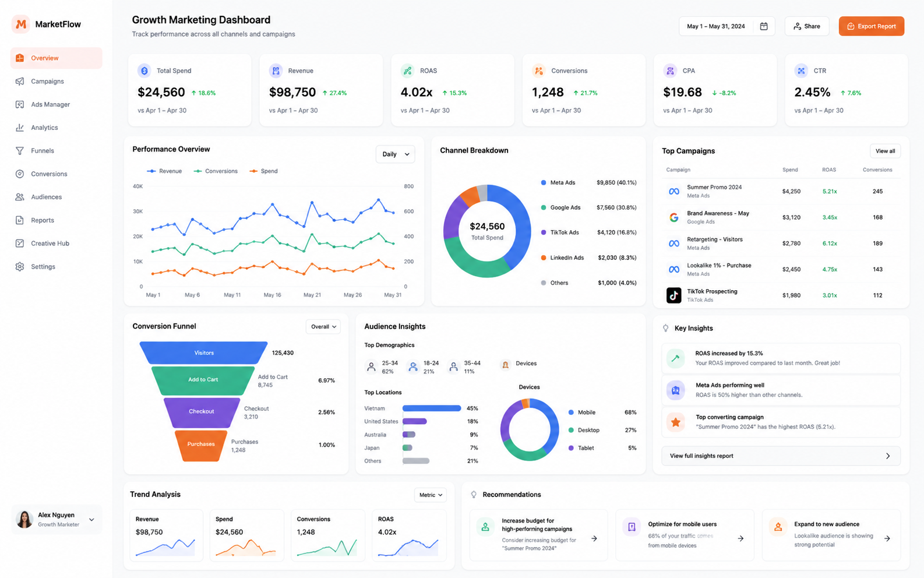Toggle Mobile in Devices chart legend

pyautogui.click(x=582, y=413)
